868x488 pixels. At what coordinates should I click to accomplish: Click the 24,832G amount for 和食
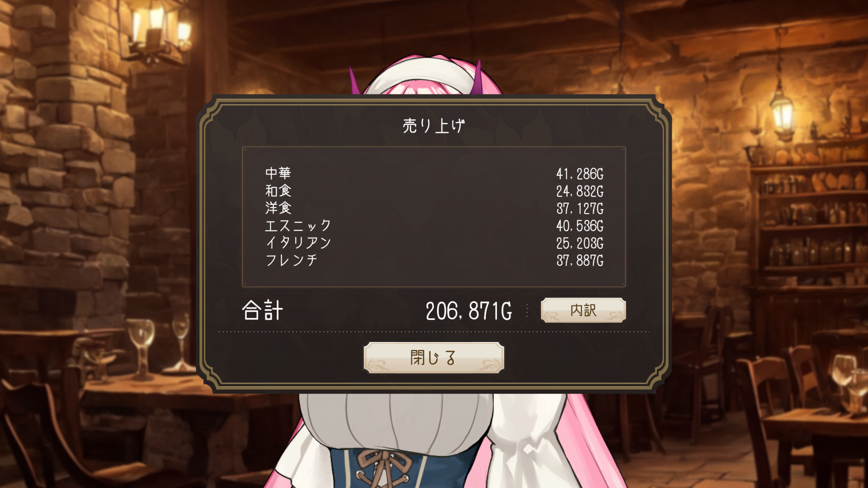pos(580,191)
